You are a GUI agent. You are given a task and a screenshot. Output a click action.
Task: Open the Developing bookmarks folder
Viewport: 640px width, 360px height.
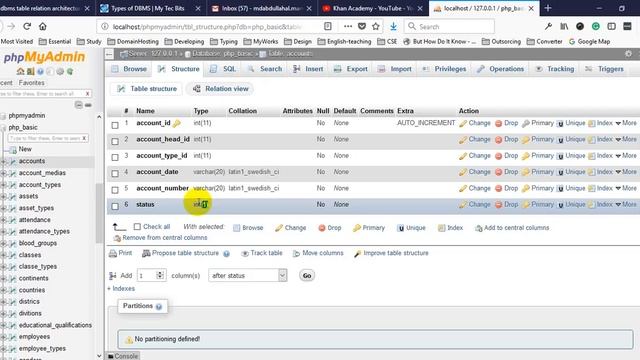(184, 42)
